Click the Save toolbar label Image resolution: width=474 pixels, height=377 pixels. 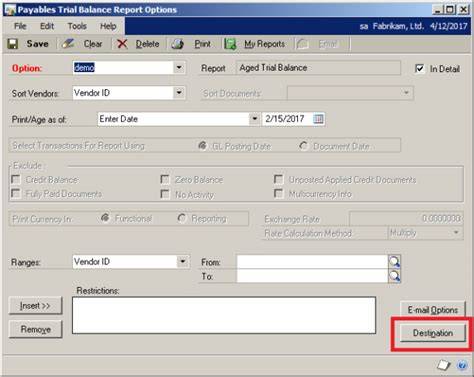pyautogui.click(x=38, y=44)
